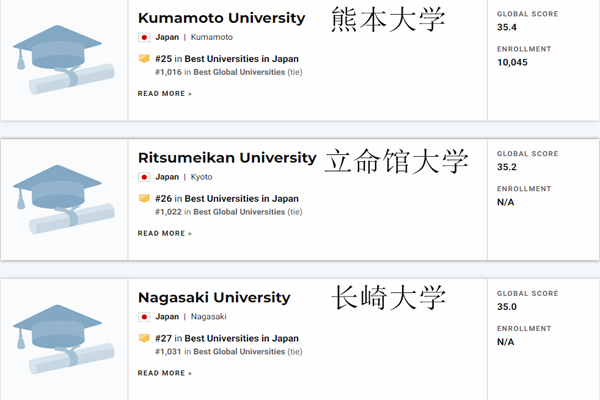Click the Kumamoto global score 35.4
This screenshot has width=600, height=400.
coord(507,27)
